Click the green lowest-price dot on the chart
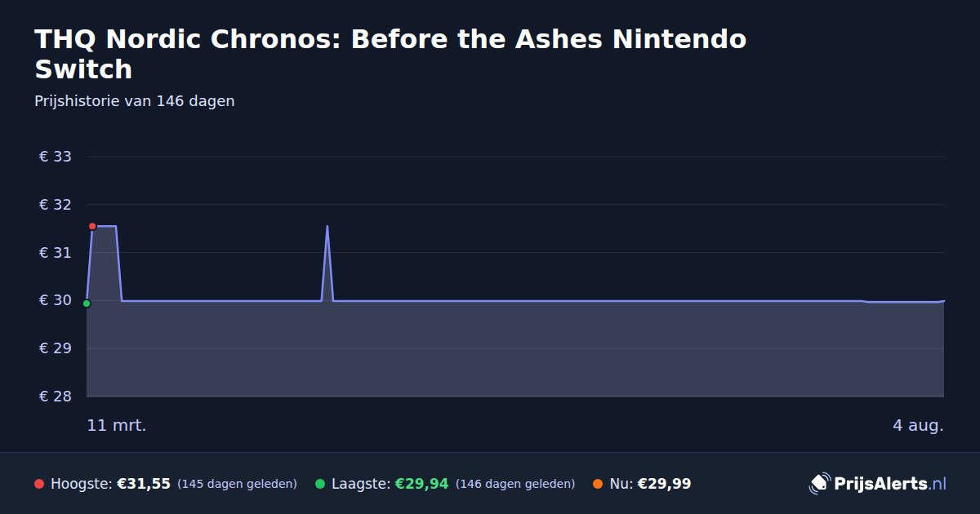 click(87, 304)
